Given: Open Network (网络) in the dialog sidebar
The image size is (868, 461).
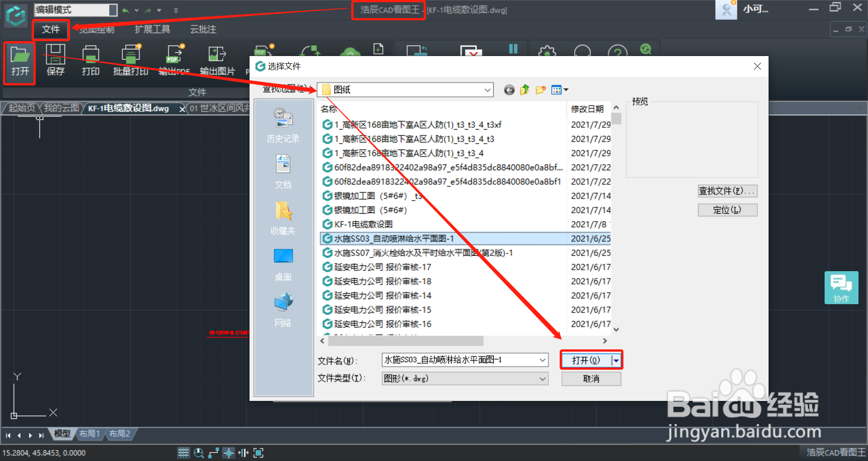Looking at the screenshot, I should tap(283, 310).
